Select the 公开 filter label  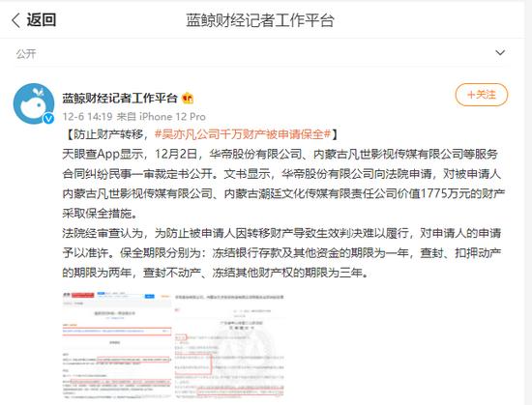[x=26, y=53]
